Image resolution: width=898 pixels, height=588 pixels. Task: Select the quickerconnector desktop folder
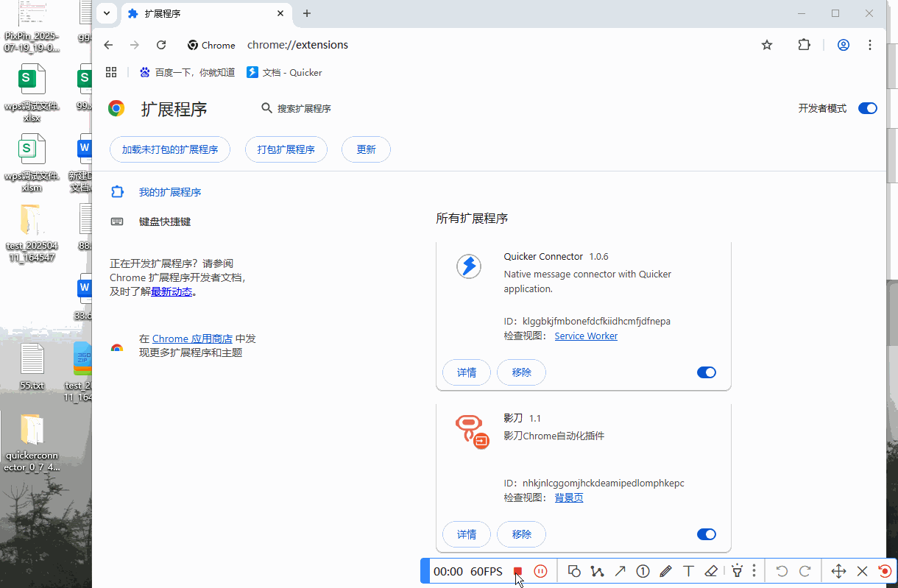(x=32, y=443)
